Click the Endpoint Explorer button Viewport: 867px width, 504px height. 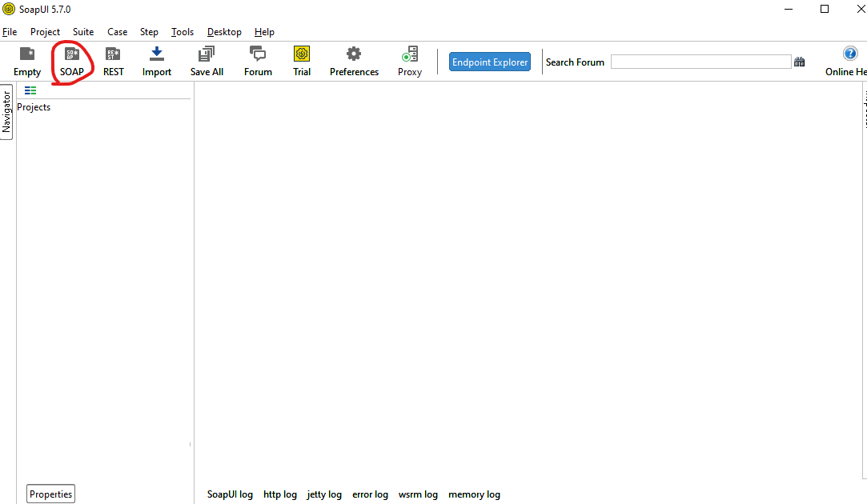point(490,62)
